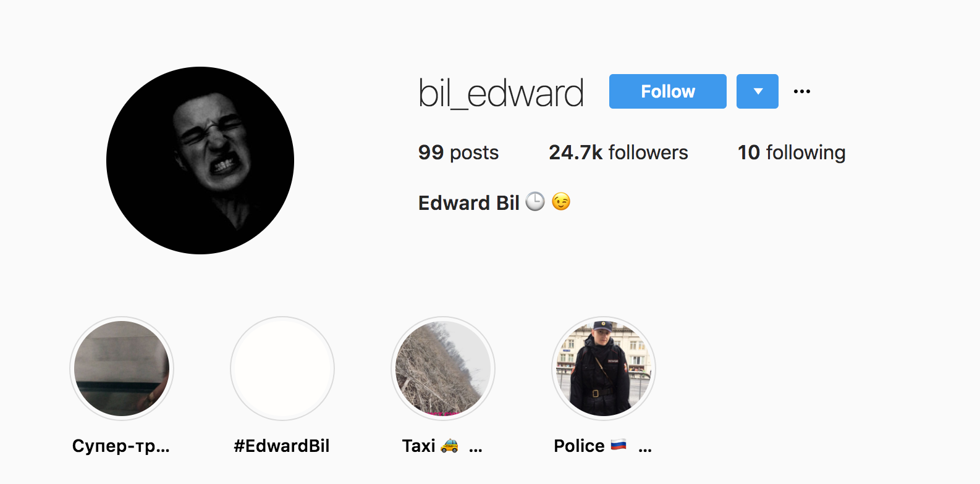Open bil_edward's profile picture
This screenshot has height=484, width=980.
click(200, 161)
